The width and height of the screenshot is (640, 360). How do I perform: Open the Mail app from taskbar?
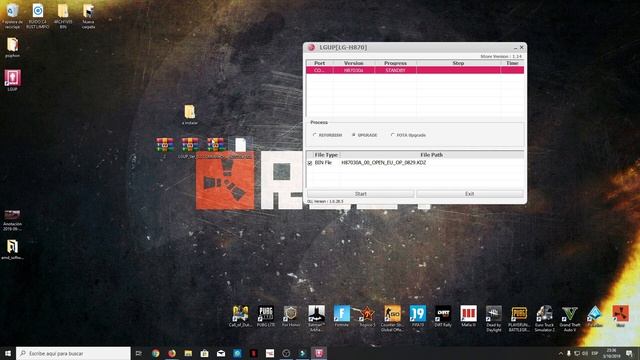pyautogui.click(x=221, y=353)
